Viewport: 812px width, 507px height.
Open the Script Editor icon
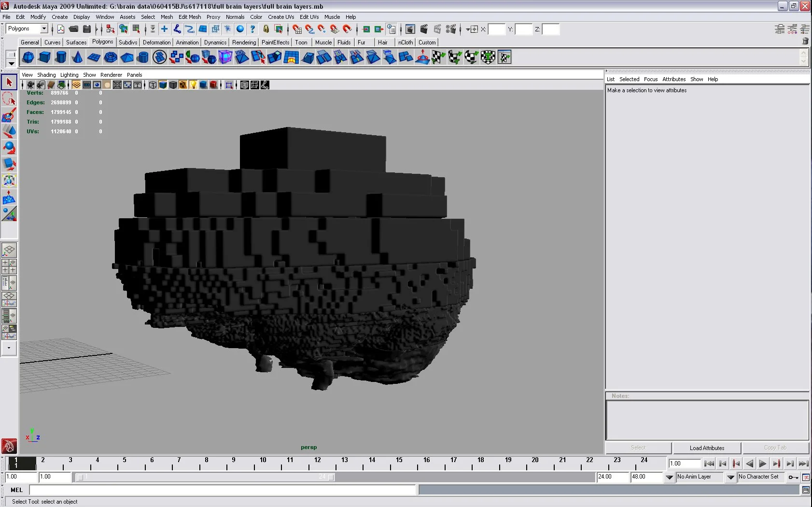pos(806,490)
